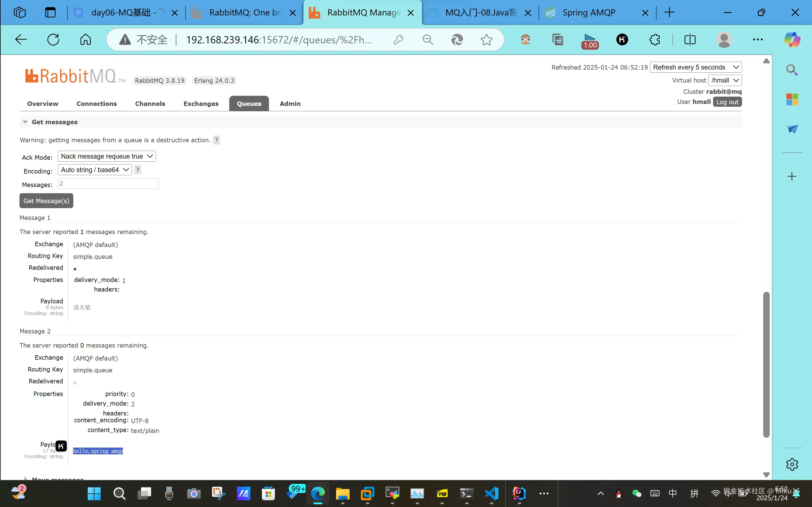Click the home icon in toolbar
The width and height of the screenshot is (812, 507).
(x=85, y=39)
